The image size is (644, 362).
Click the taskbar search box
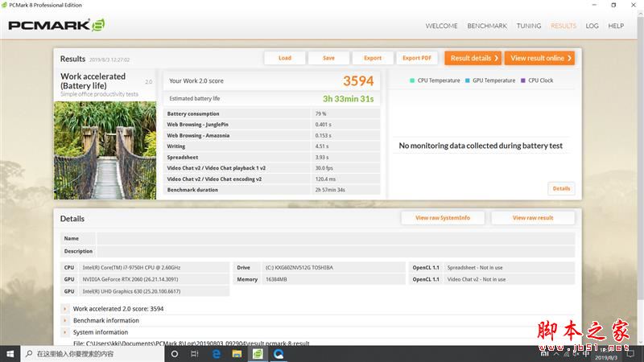[x=93, y=354]
